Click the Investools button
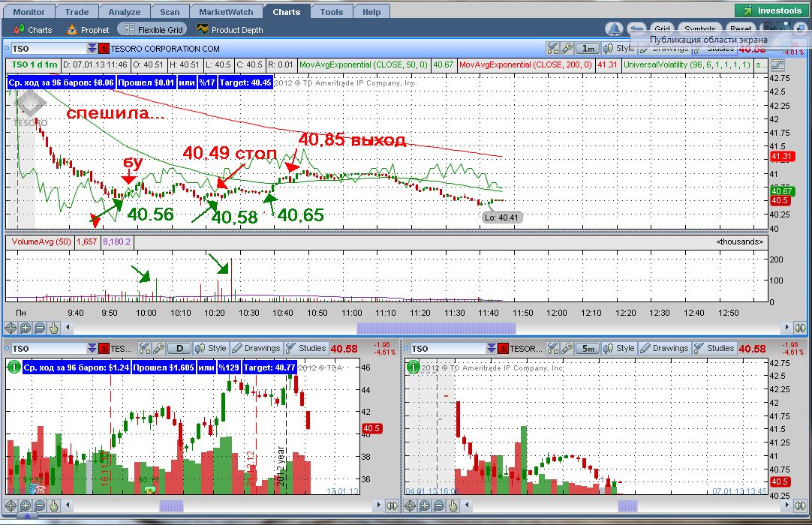The width and height of the screenshot is (812, 525). pyautogui.click(x=771, y=10)
